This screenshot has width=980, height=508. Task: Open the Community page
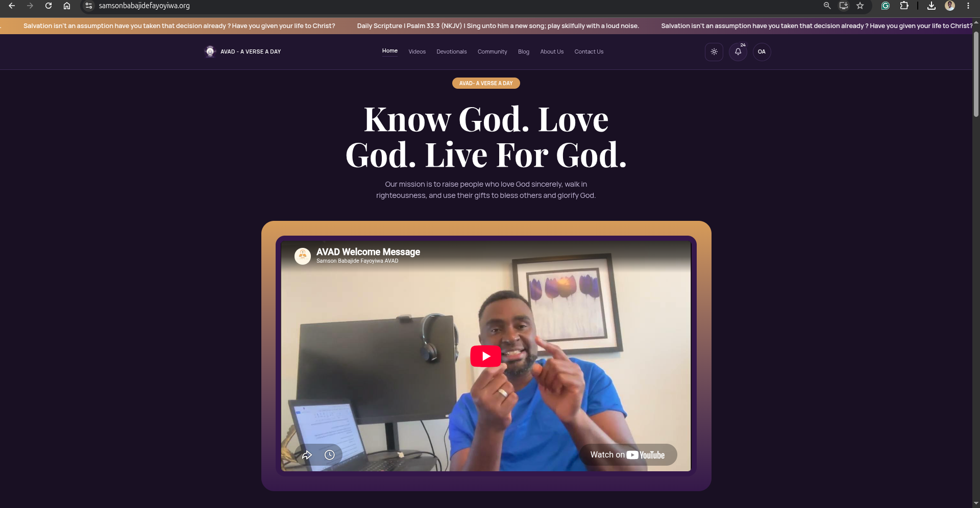click(x=493, y=52)
